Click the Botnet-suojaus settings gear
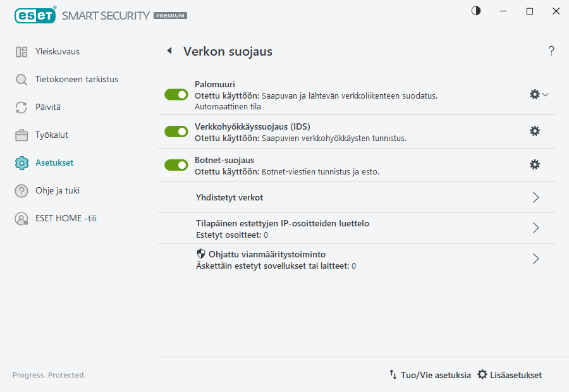This screenshot has height=392, width=569. pos(535,164)
